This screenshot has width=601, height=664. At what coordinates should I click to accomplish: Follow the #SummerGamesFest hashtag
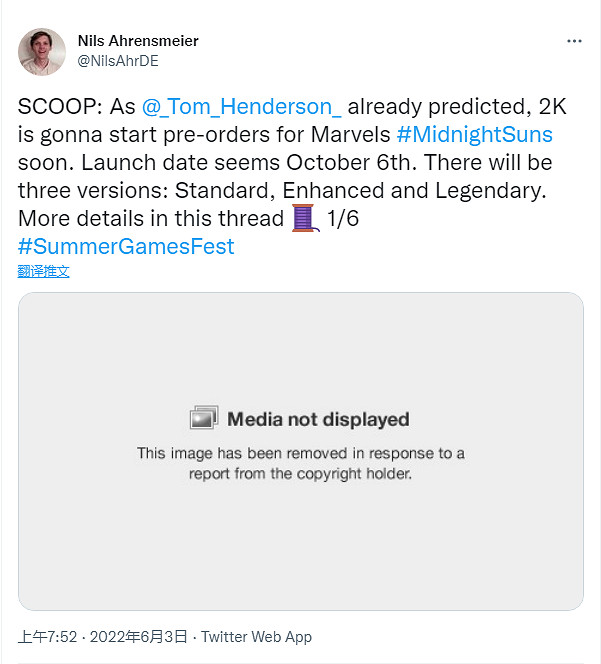coord(126,245)
